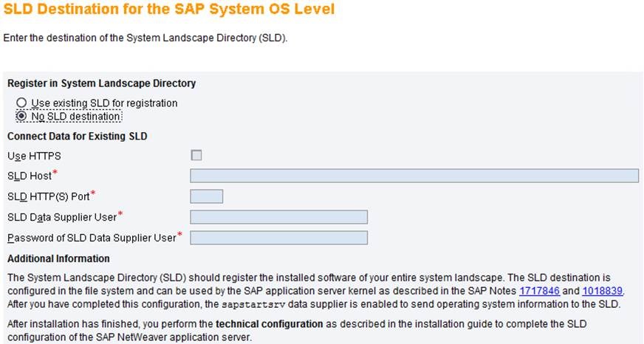Image resolution: width=644 pixels, height=344 pixels.
Task: Click 'Connect Data for Existing SLD' heading
Action: coord(78,137)
